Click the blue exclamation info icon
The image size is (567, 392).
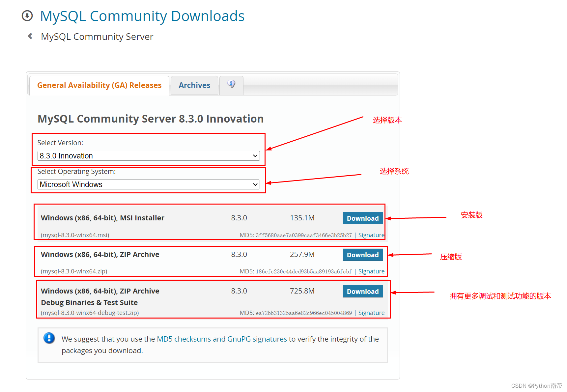[x=49, y=338]
